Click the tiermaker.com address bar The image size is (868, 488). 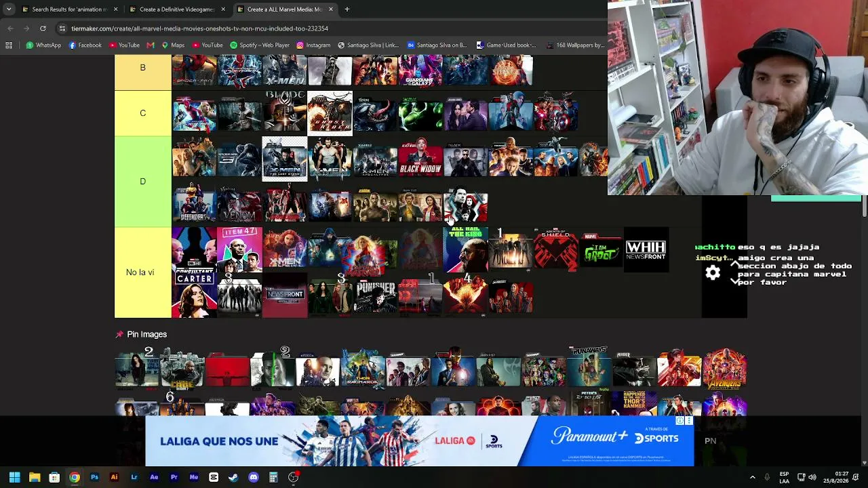332,28
